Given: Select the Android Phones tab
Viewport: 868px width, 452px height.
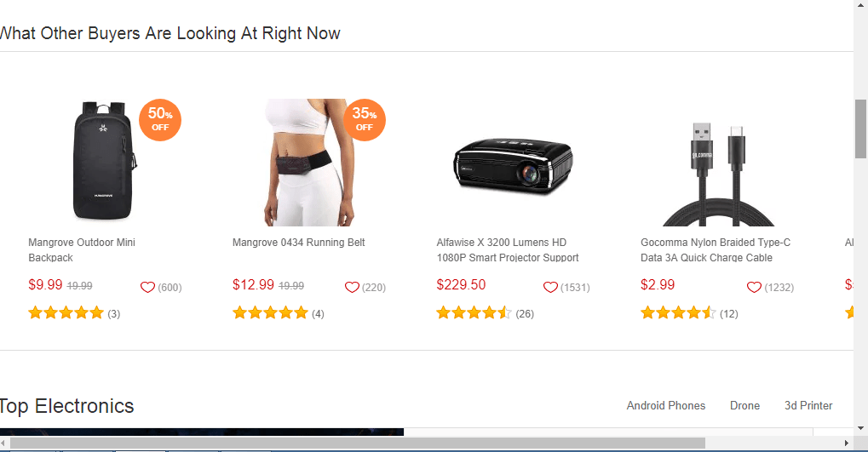Looking at the screenshot, I should [x=666, y=405].
